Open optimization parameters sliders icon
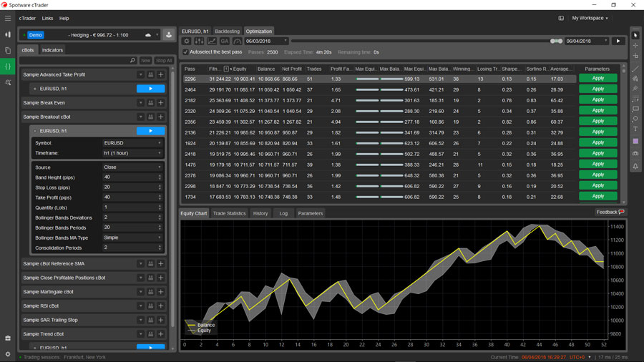 (x=199, y=41)
